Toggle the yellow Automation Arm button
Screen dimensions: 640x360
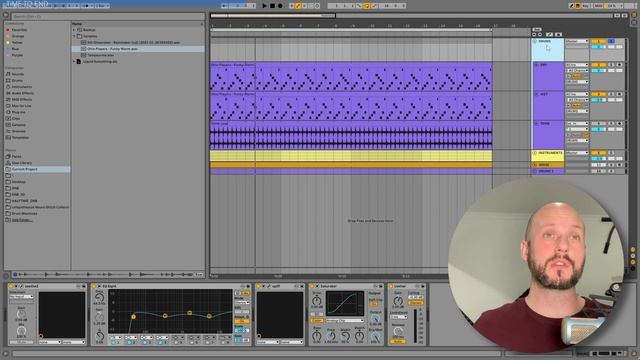(298, 6)
